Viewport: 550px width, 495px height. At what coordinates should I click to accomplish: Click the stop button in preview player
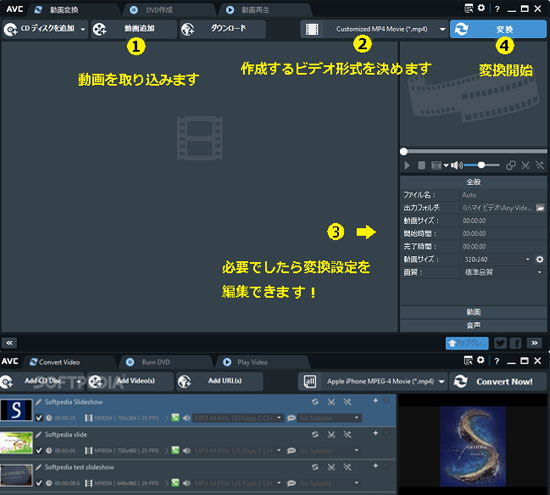pyautogui.click(x=422, y=165)
